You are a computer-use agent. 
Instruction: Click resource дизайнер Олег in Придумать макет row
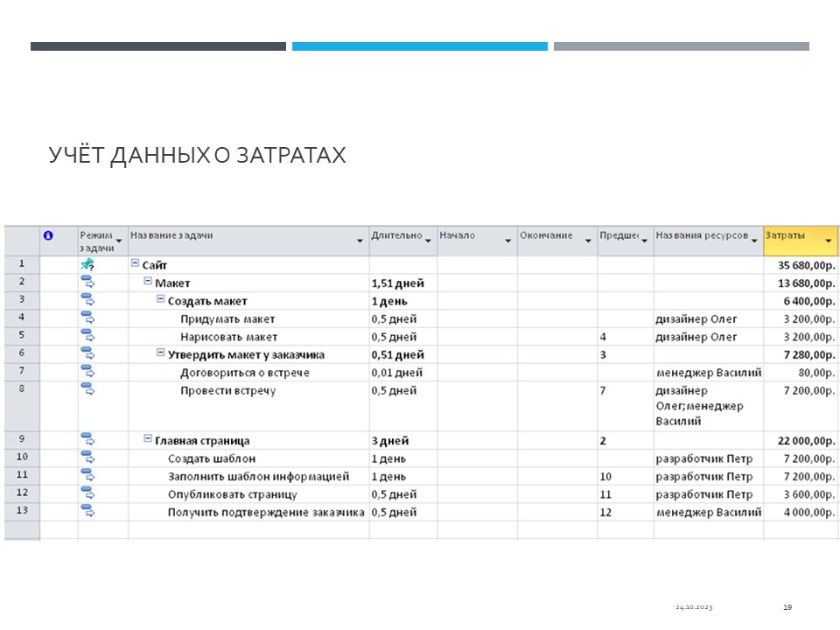coord(696,319)
